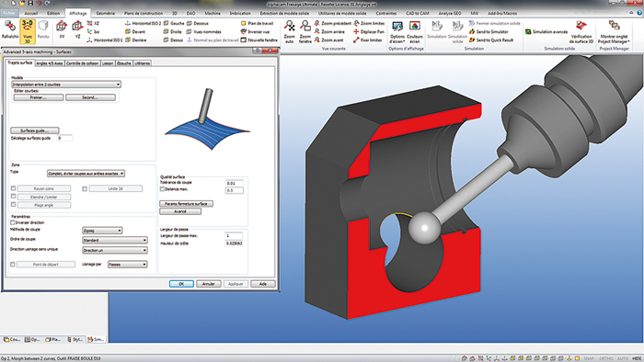Set view to Devant

(135, 31)
